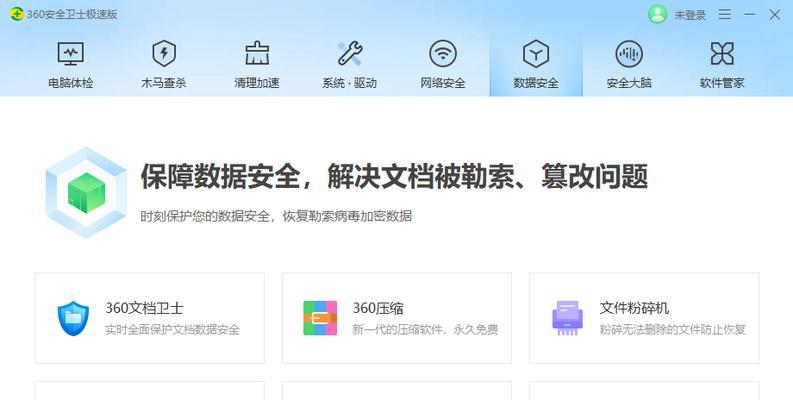Open the 清理加速 broom icon
This screenshot has width=793, height=400.
(257, 53)
